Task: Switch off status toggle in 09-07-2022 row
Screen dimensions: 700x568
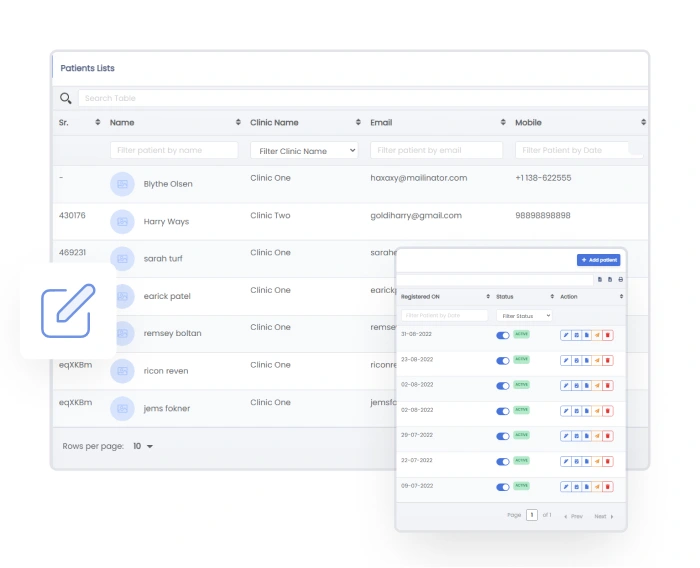Action: (x=503, y=487)
